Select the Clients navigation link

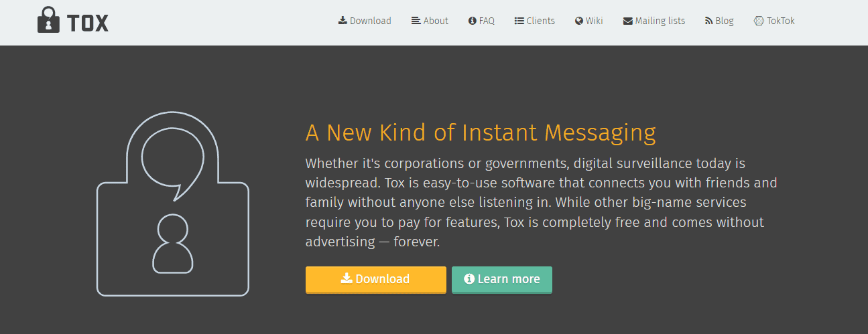[x=534, y=21]
